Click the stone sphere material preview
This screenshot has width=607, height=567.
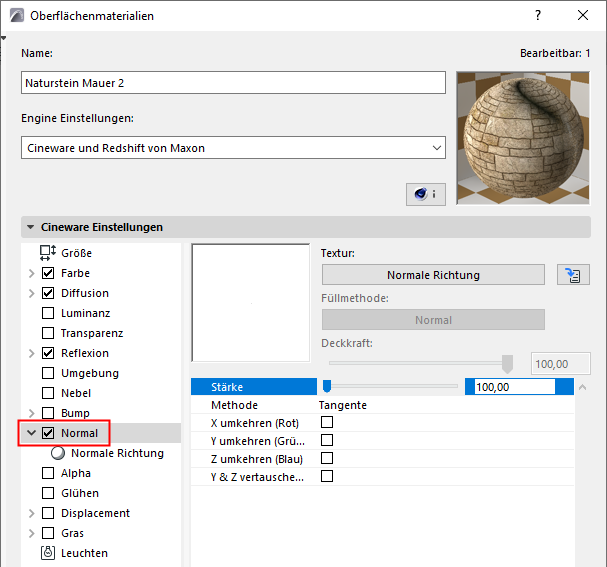[x=523, y=138]
